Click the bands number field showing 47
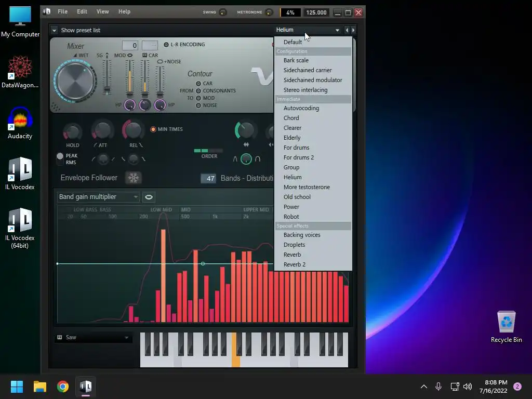This screenshot has width=532, height=399. [x=208, y=179]
